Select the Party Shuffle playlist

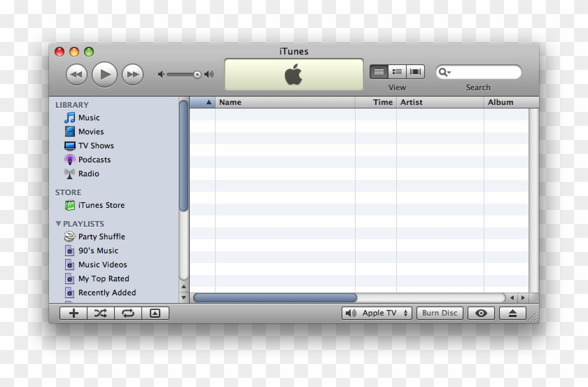113,237
